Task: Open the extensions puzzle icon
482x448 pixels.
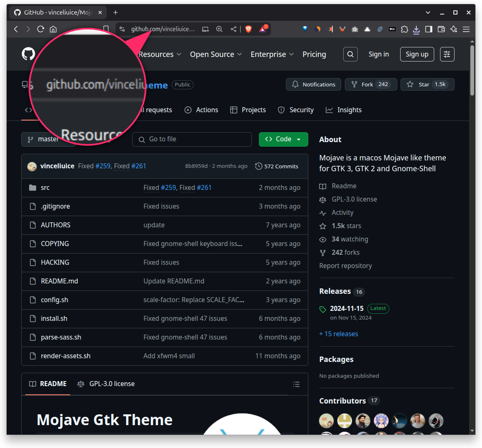Action: pyautogui.click(x=405, y=29)
